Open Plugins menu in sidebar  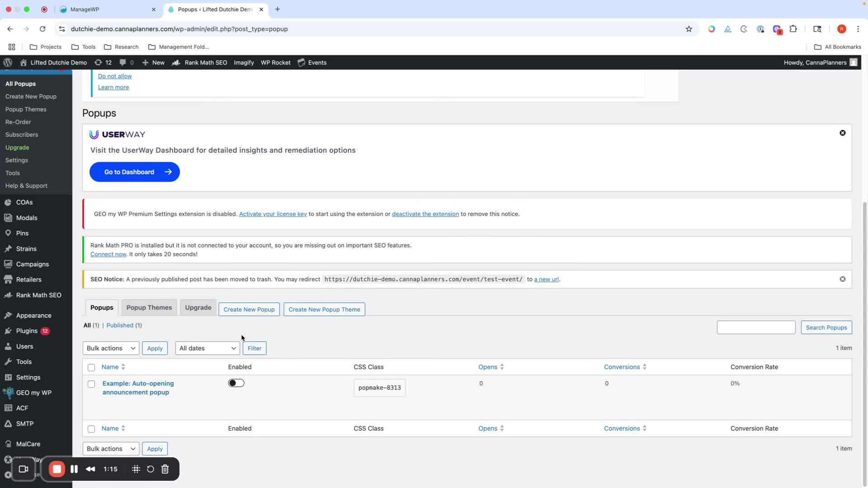[x=27, y=331]
